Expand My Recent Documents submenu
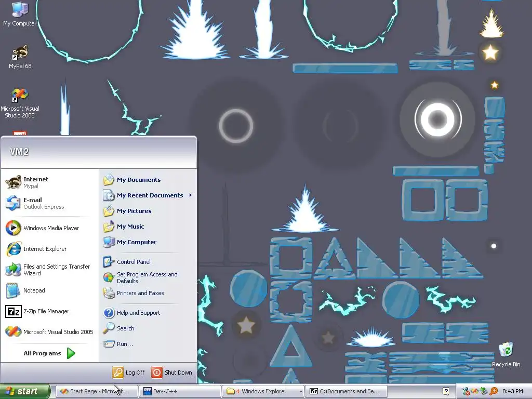This screenshot has width=532, height=399. pos(148,195)
